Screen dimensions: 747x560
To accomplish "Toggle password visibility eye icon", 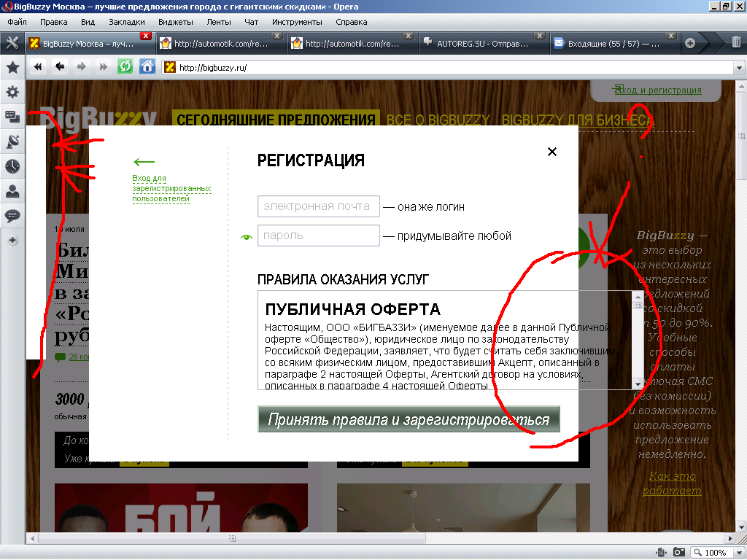I will [247, 237].
